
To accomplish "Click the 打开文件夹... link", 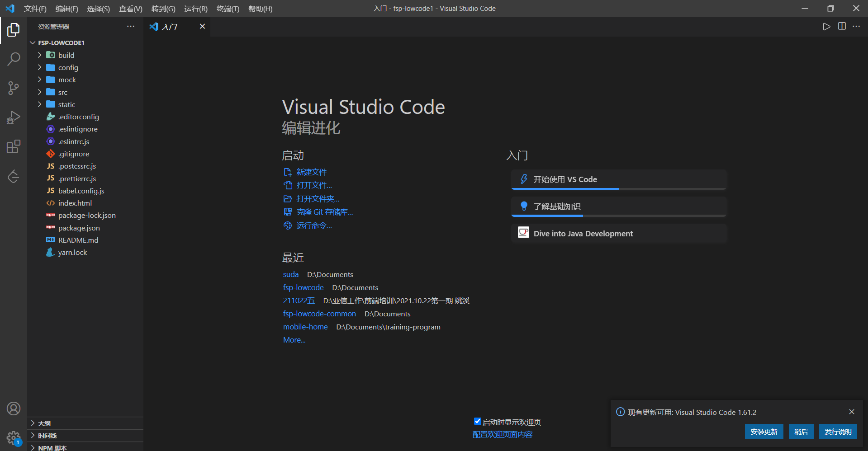I will tap(318, 199).
